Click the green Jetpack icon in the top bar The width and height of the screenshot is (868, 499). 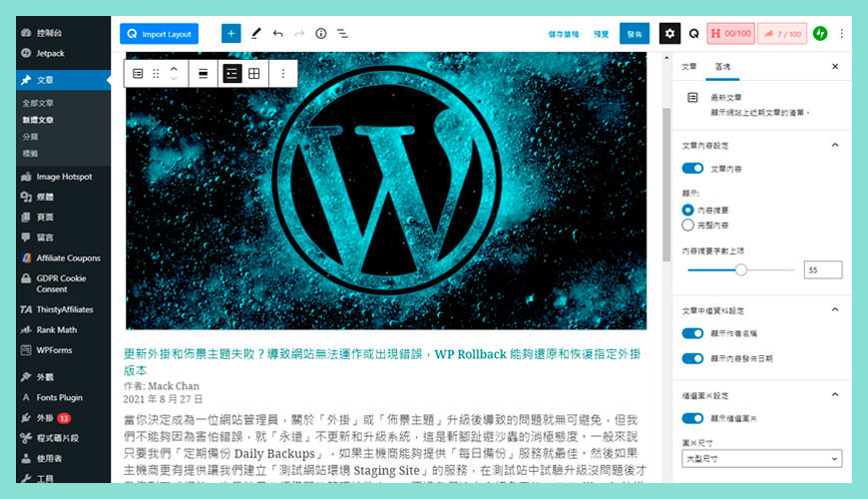click(x=820, y=34)
